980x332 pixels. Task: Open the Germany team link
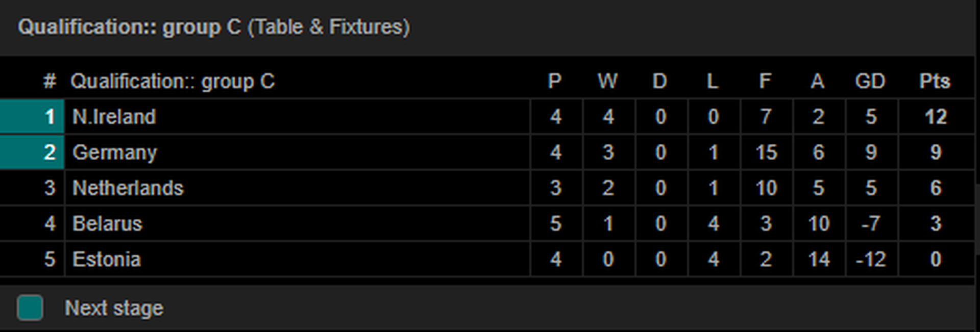tap(114, 152)
